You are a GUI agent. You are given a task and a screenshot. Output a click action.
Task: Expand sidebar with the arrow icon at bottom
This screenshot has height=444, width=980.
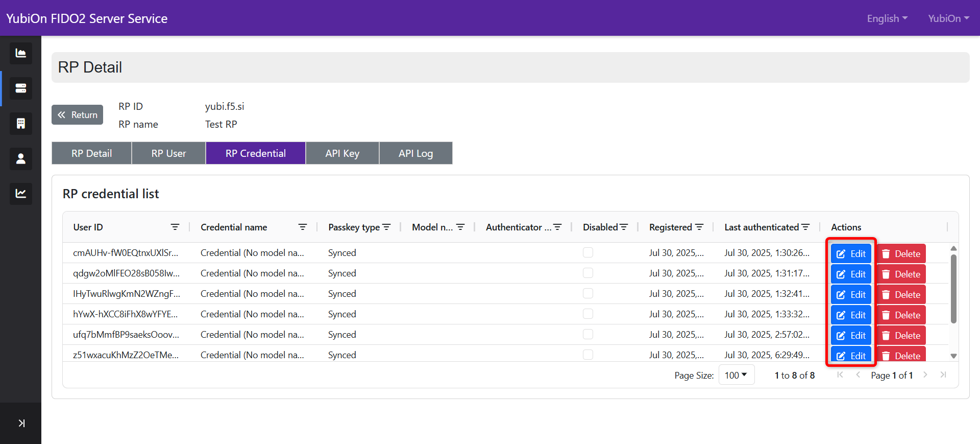[x=21, y=423]
